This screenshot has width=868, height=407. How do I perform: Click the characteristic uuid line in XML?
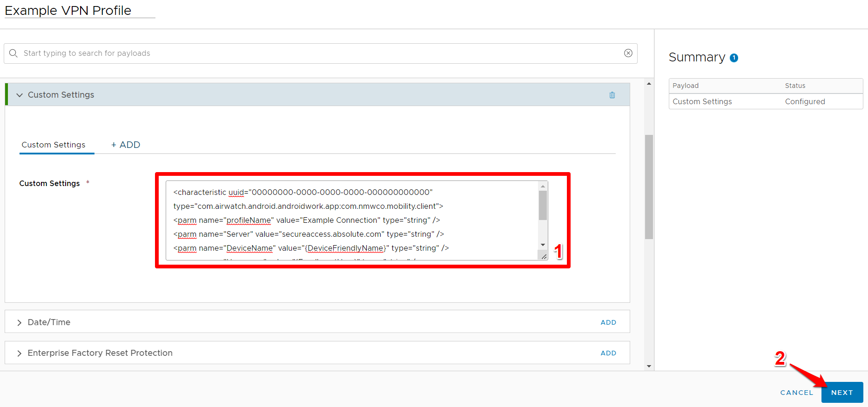[x=303, y=192]
